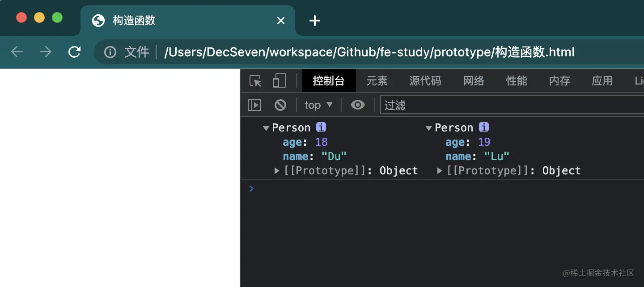
Task: Click the green fullscreen window button
Action: (x=57, y=17)
